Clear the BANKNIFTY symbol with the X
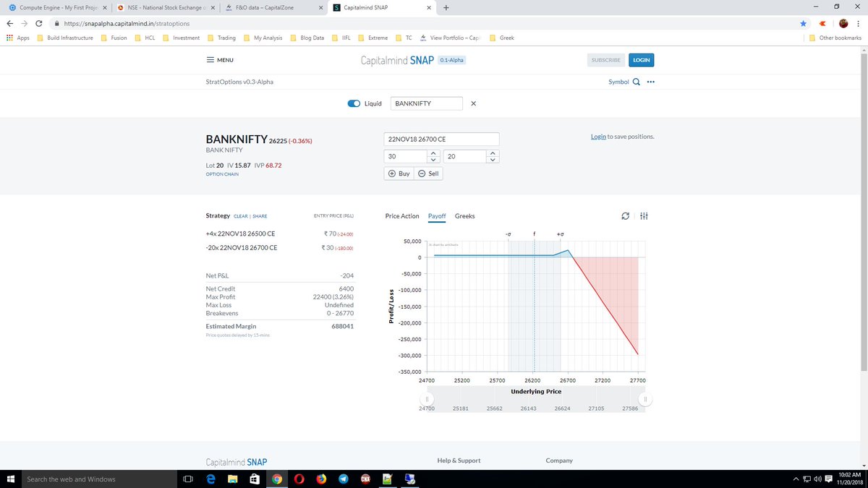 tap(473, 103)
